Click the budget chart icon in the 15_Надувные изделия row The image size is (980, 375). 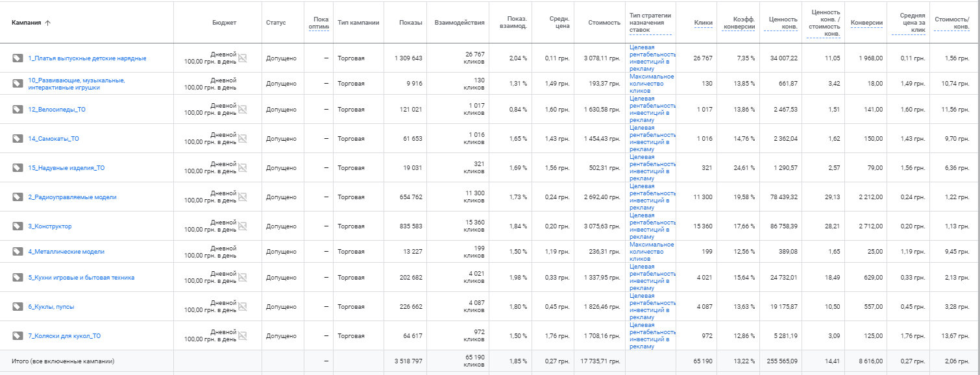[x=243, y=168]
